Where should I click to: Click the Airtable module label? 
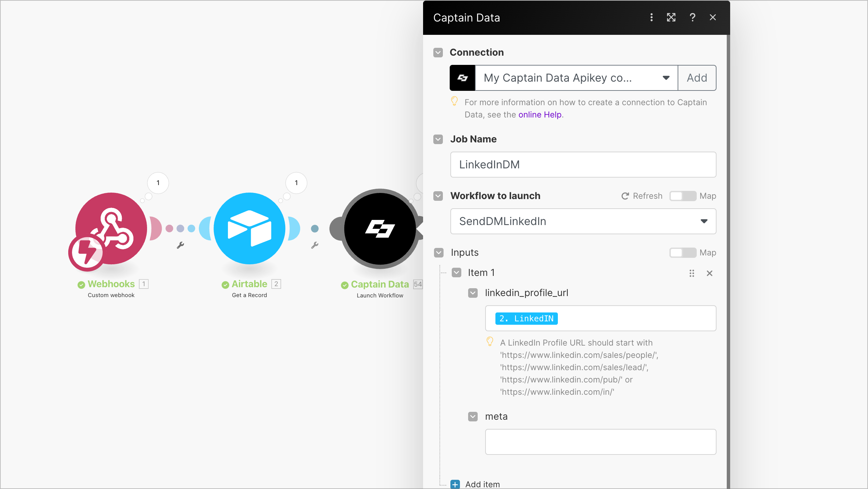(249, 284)
